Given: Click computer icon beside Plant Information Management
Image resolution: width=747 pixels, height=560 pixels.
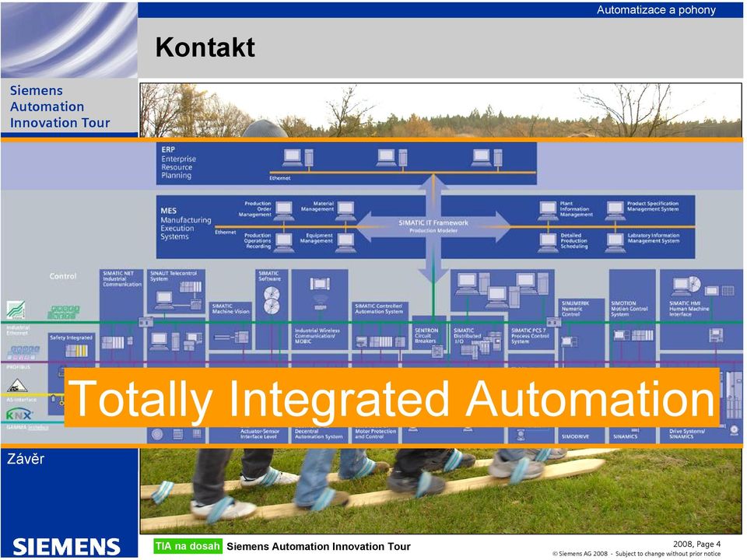Looking at the screenshot, I should coord(548,211).
